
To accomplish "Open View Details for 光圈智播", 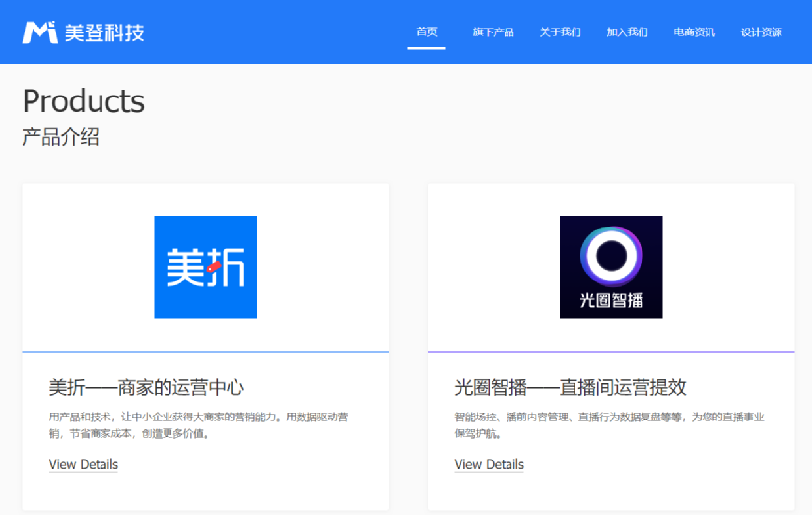I will [x=490, y=464].
